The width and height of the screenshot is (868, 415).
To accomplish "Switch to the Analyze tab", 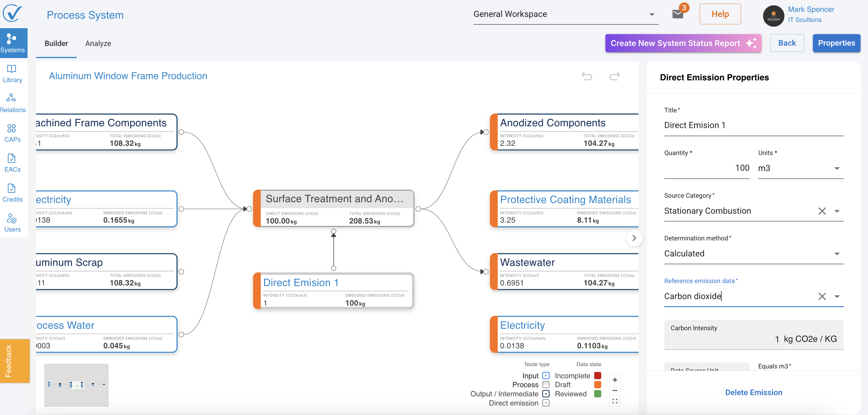I will point(98,44).
